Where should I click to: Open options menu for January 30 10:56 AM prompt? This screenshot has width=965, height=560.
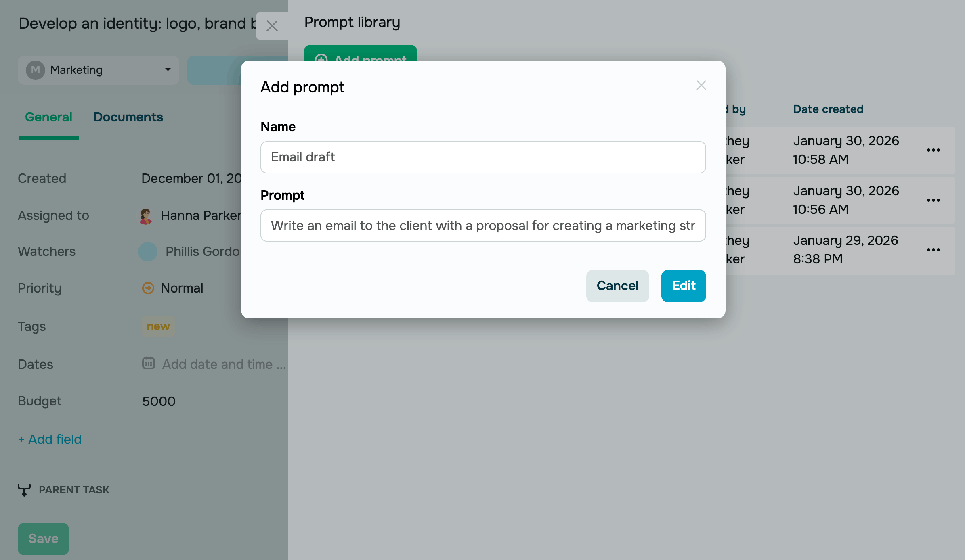tap(933, 200)
